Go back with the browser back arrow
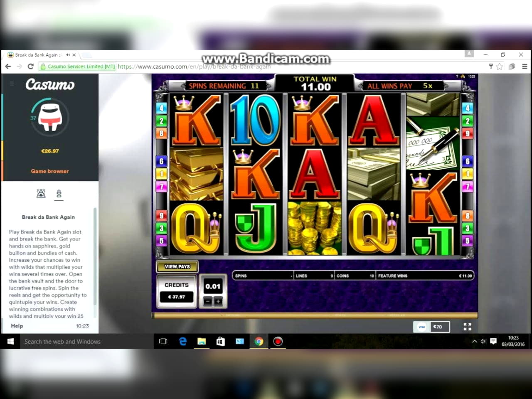The height and width of the screenshot is (399, 532). (8, 66)
